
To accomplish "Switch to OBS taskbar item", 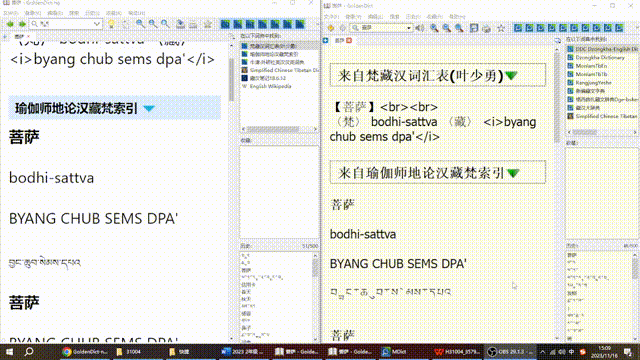I will tap(511, 352).
